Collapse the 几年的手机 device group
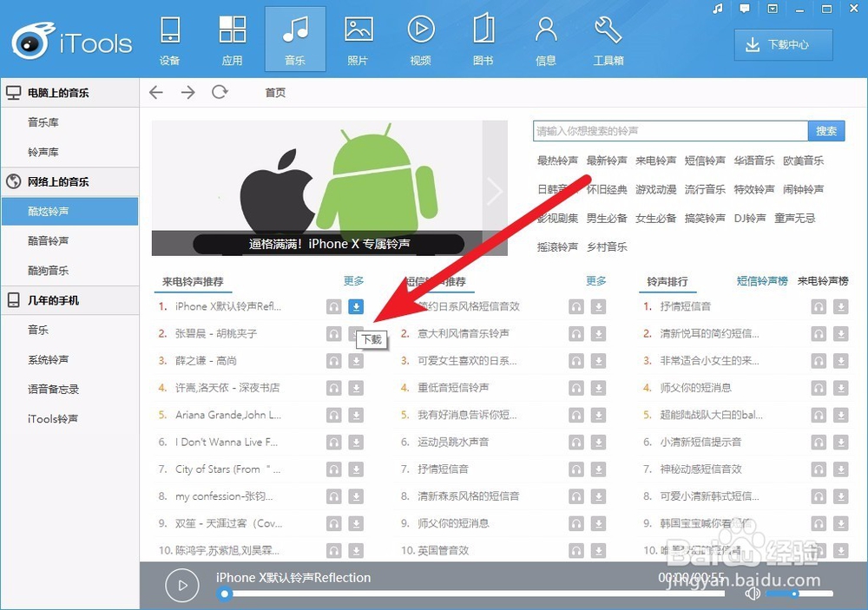Image resolution: width=868 pixels, height=610 pixels. 69,300
